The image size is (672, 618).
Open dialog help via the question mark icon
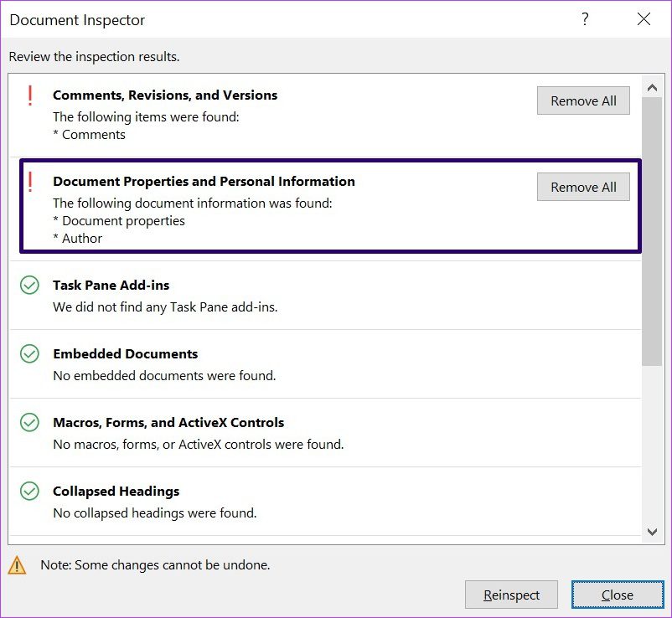(585, 19)
